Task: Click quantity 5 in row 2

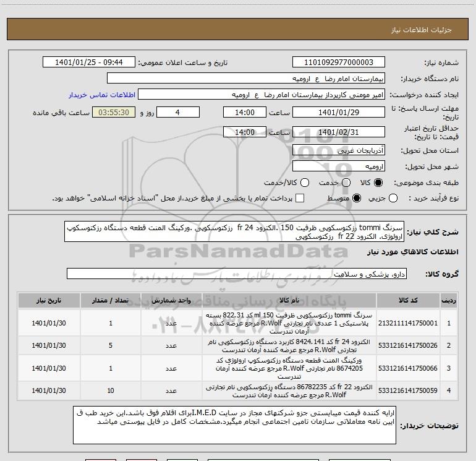Action: [111, 345]
